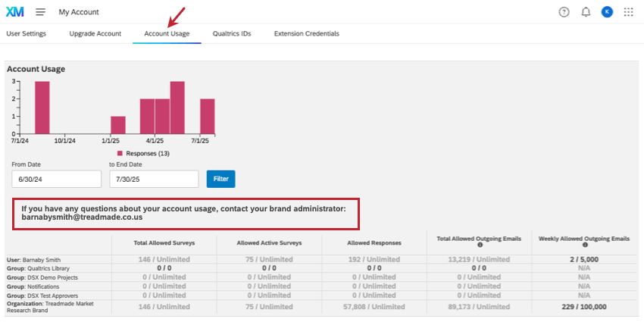Click the XM logo icon
The image size is (644, 322).
[x=15, y=12]
